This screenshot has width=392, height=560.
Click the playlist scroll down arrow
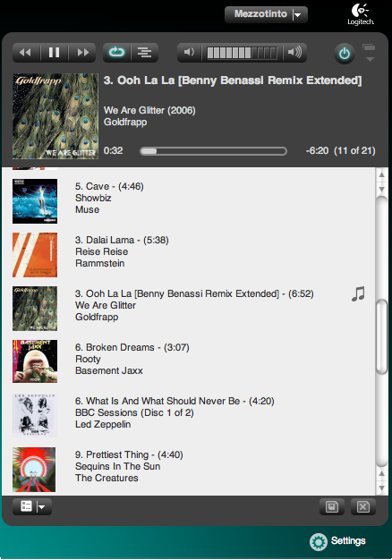[381, 488]
